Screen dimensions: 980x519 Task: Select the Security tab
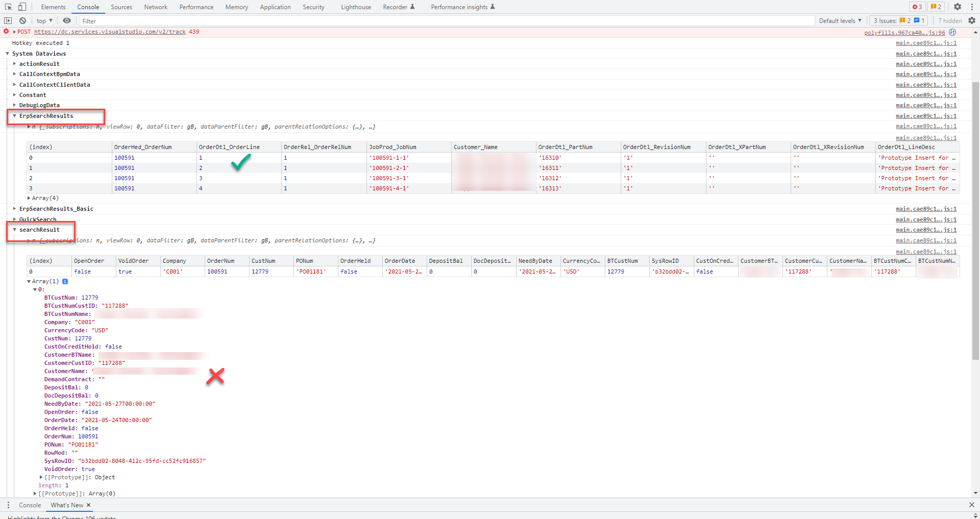pyautogui.click(x=313, y=7)
